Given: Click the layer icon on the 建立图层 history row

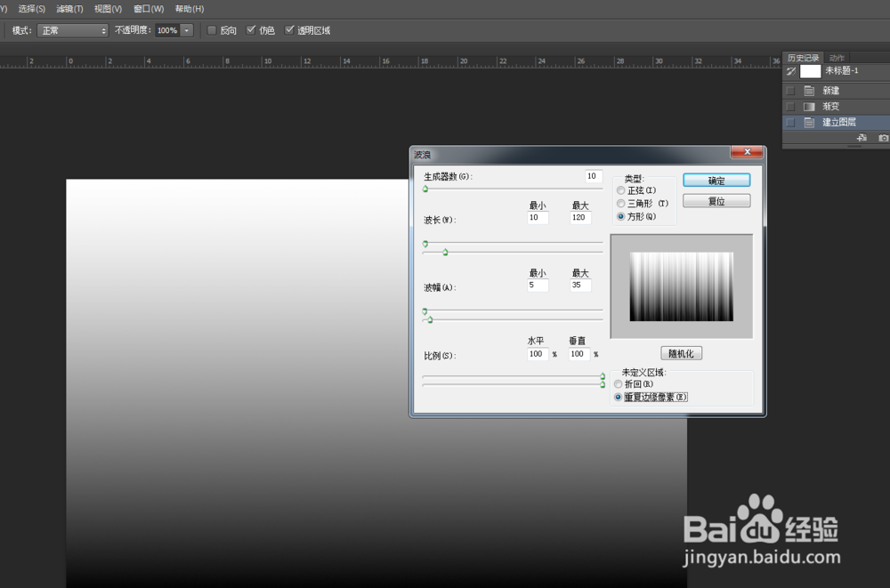Looking at the screenshot, I should [809, 122].
